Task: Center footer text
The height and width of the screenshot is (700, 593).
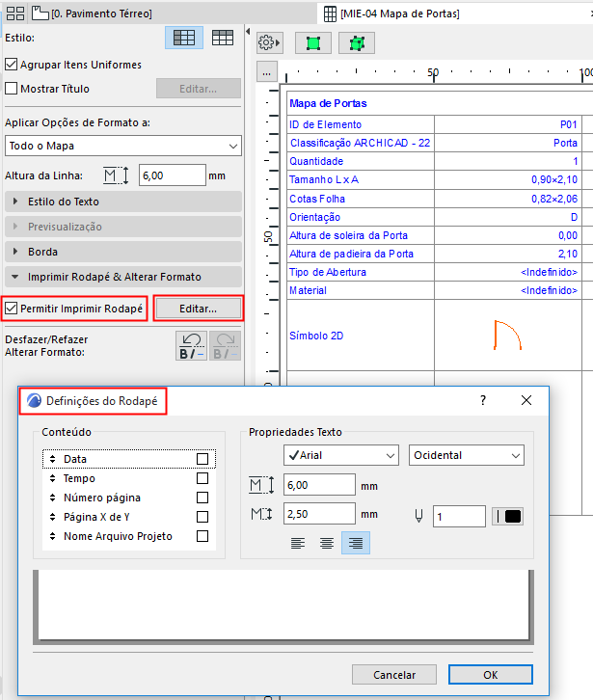Action: coord(327,543)
